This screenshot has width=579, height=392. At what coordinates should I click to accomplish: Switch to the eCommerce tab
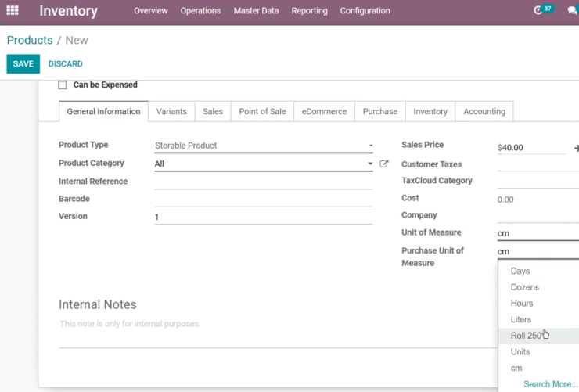pos(324,111)
